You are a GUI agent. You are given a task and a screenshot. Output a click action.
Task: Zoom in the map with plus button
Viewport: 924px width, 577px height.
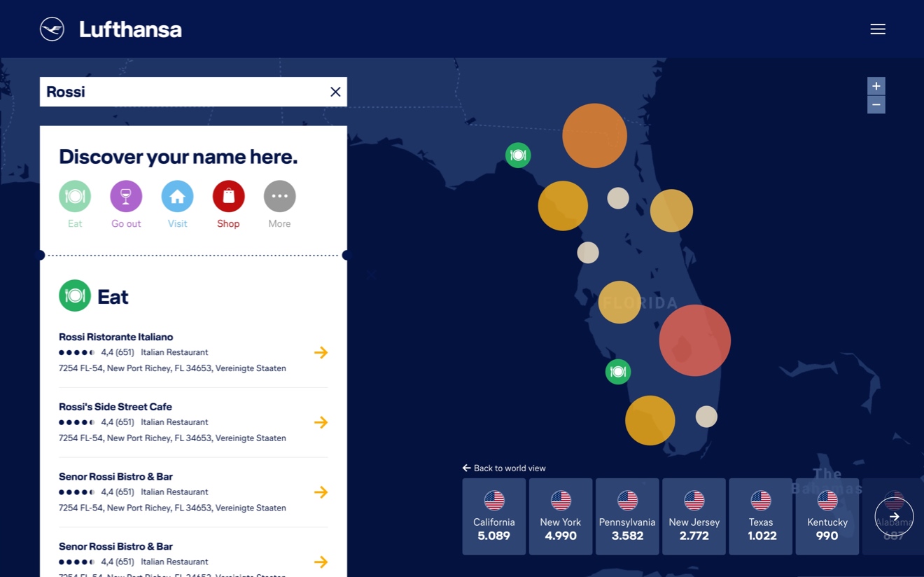click(876, 86)
